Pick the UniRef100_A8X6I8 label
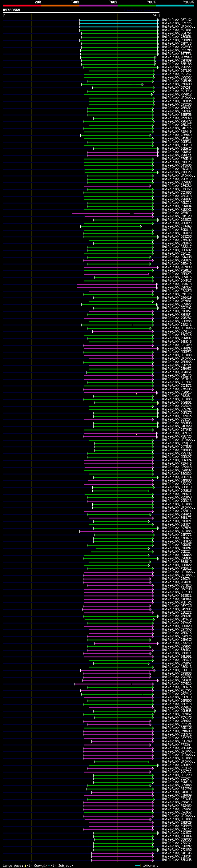 click(177, 284)
